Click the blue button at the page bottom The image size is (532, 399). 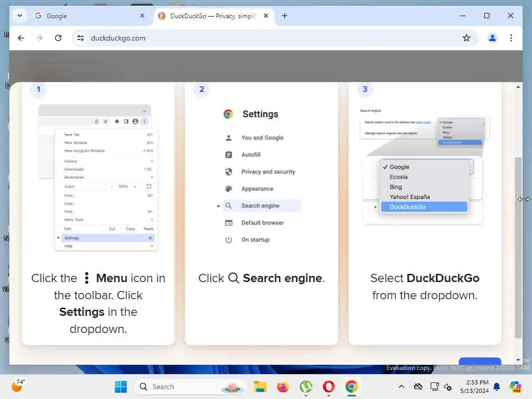(x=480, y=361)
